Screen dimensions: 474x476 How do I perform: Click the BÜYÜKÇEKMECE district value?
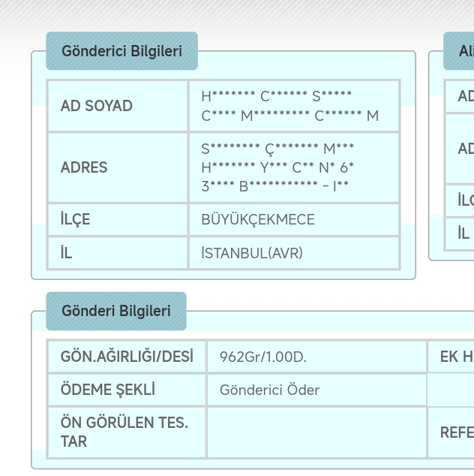(258, 219)
